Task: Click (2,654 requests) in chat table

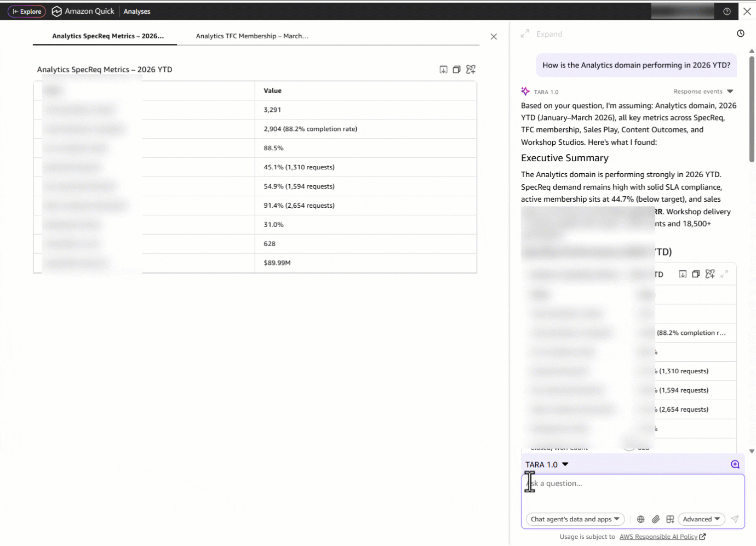Action: tap(684, 410)
